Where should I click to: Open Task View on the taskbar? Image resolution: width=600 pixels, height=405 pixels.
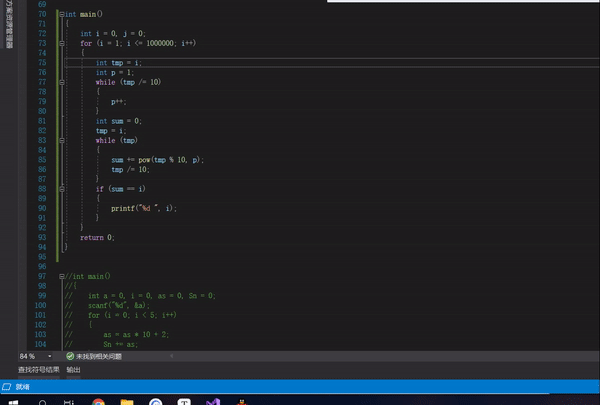tap(69, 402)
